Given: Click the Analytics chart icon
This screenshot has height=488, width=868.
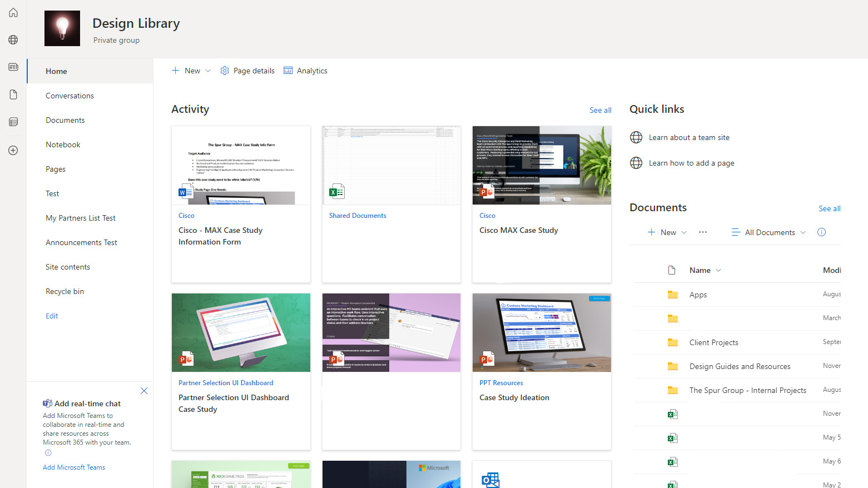Looking at the screenshot, I should point(288,71).
